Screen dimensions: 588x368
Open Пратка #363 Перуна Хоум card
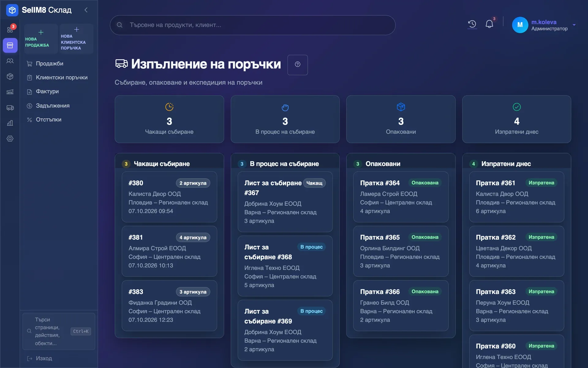click(x=517, y=306)
